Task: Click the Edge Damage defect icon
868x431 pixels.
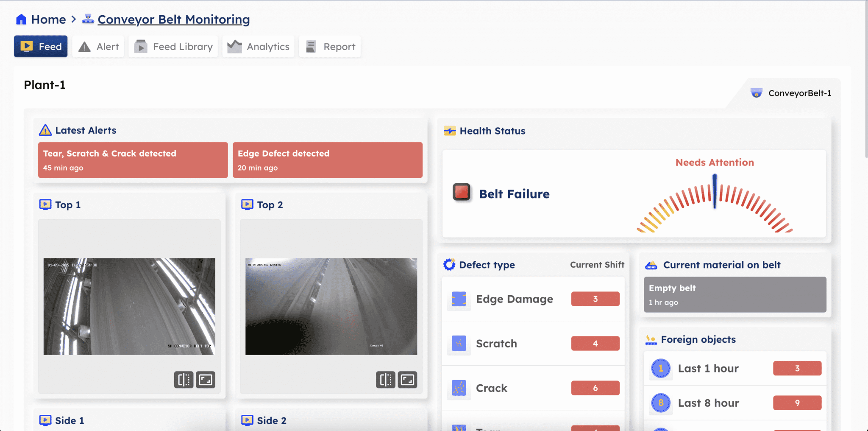Action: [459, 299]
